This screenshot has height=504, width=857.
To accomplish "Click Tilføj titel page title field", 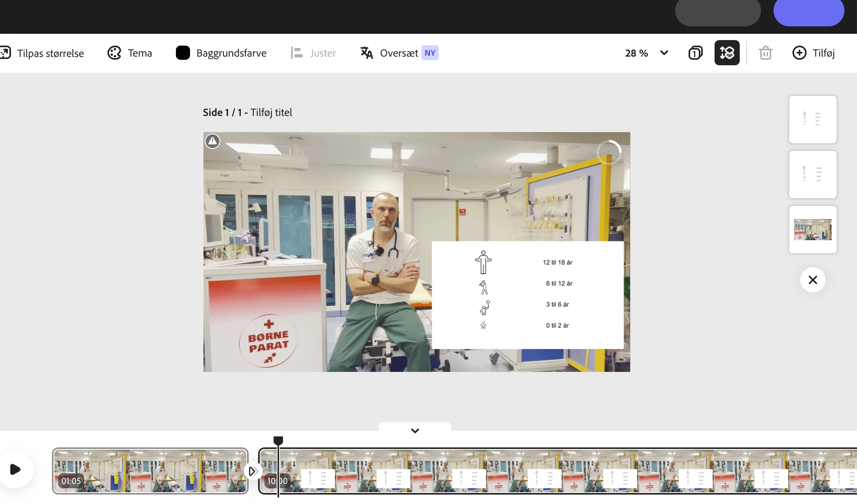I will 271,112.
